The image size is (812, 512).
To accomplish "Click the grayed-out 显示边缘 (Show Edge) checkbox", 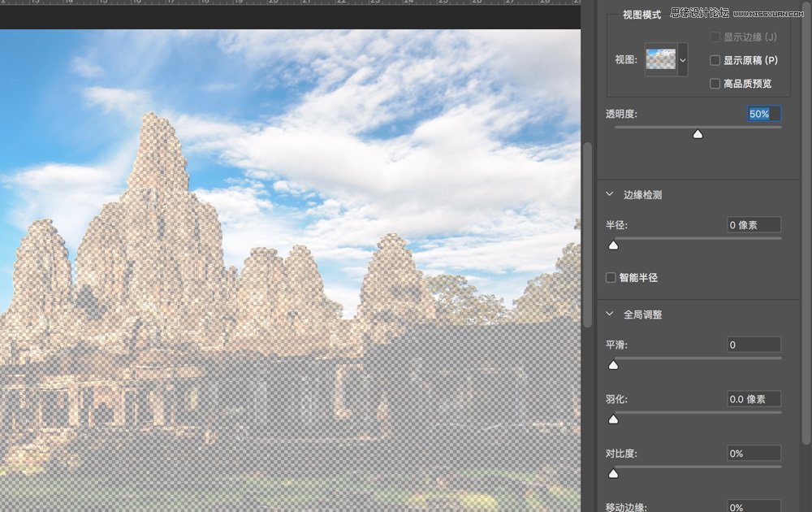I will pos(715,37).
